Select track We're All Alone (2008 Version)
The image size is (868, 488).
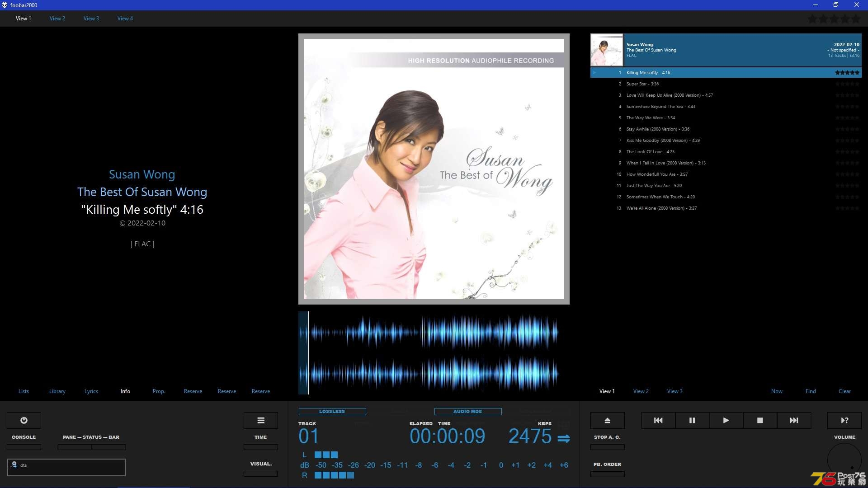pyautogui.click(x=726, y=208)
